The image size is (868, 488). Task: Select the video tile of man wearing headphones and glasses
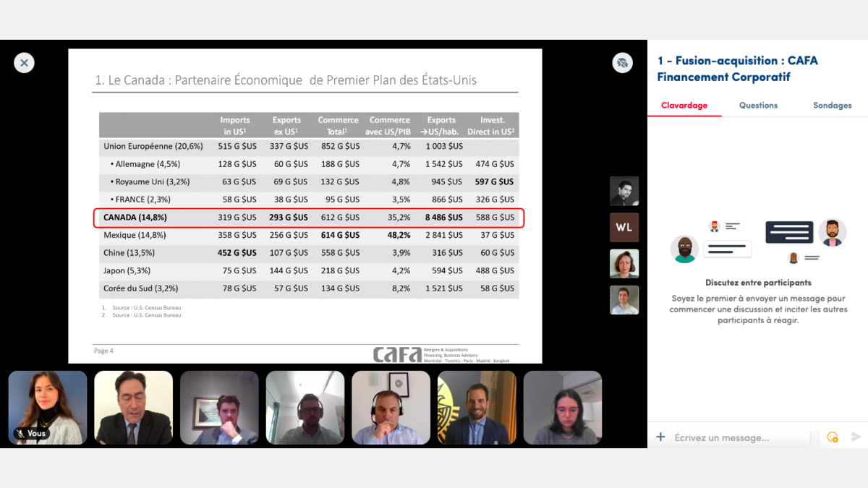[x=391, y=407]
